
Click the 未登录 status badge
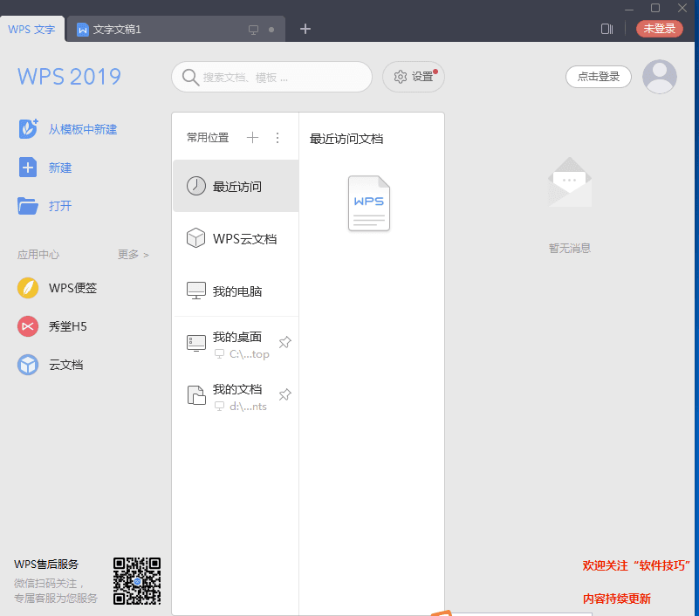[659, 29]
